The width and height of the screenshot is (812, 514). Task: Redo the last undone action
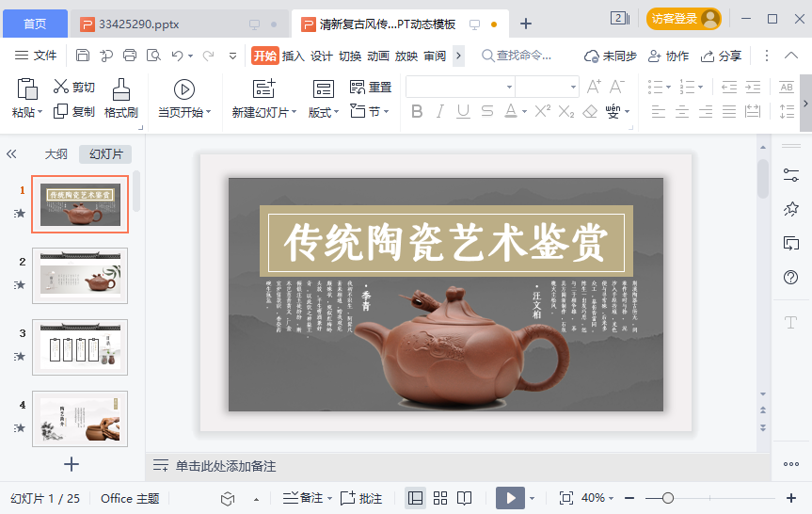[x=208, y=55]
